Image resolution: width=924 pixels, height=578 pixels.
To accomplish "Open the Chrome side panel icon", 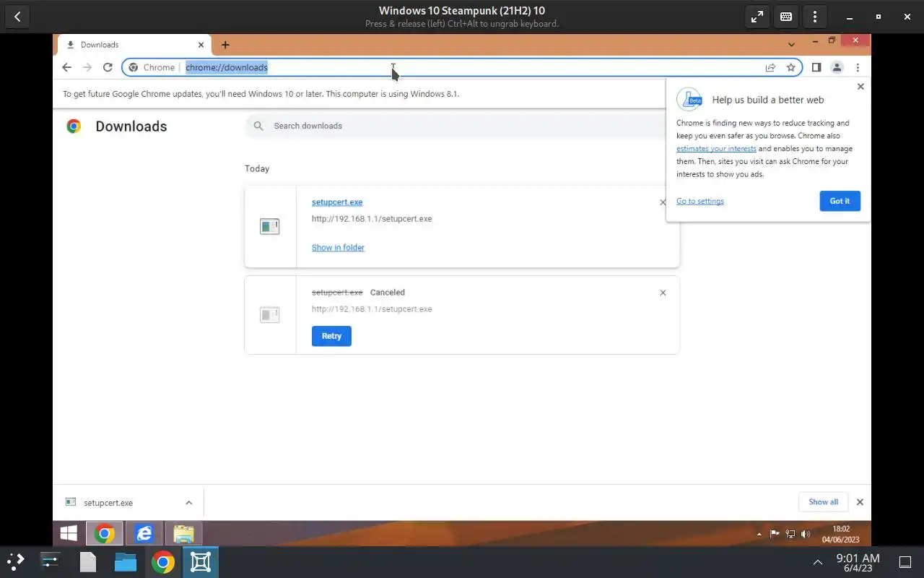I will [x=816, y=67].
